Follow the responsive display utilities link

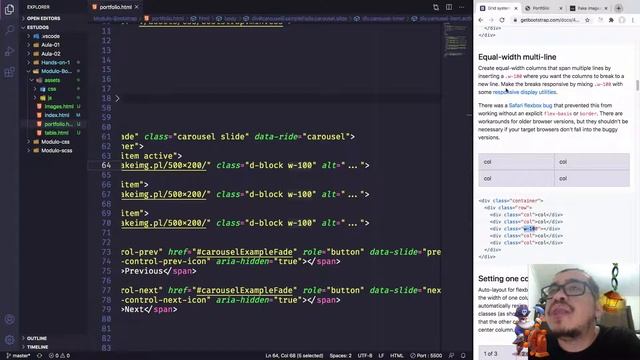(x=524, y=92)
